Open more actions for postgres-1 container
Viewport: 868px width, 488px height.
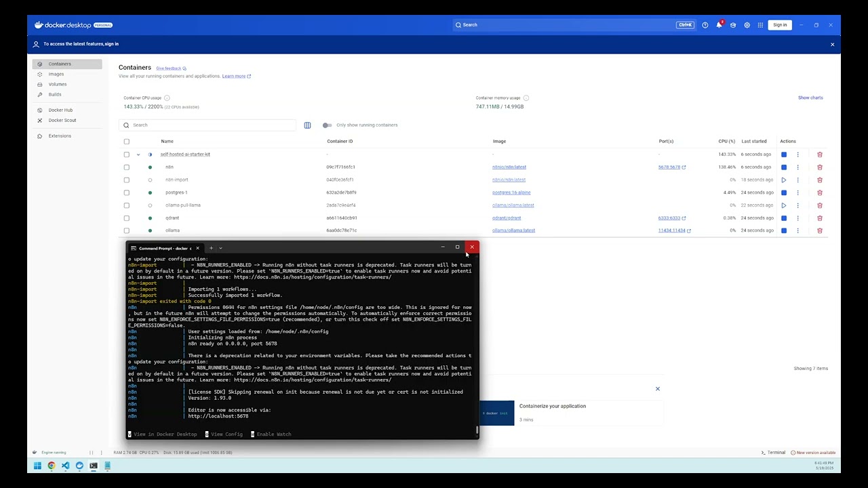pos(797,192)
